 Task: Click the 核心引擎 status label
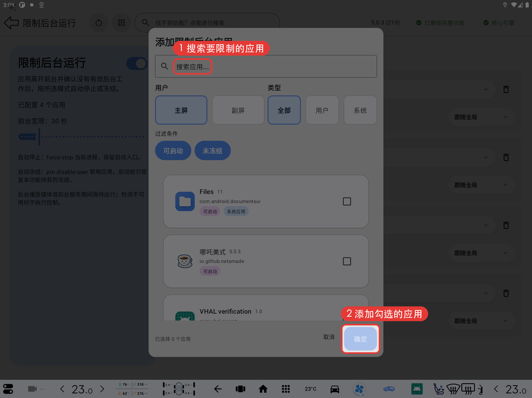pyautogui.click(x=499, y=23)
